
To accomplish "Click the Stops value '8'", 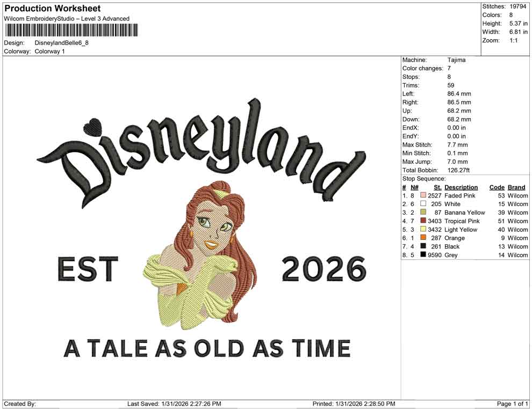I will click(x=449, y=77).
